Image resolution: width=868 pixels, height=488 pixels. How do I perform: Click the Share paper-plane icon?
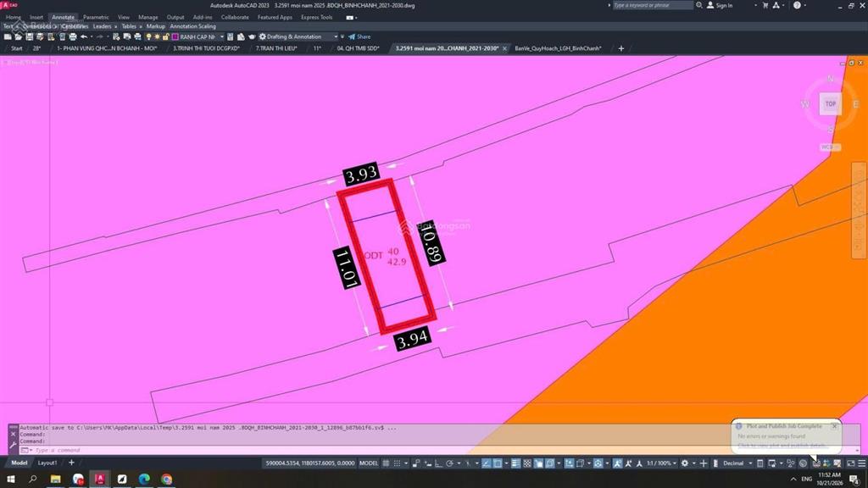click(x=352, y=37)
